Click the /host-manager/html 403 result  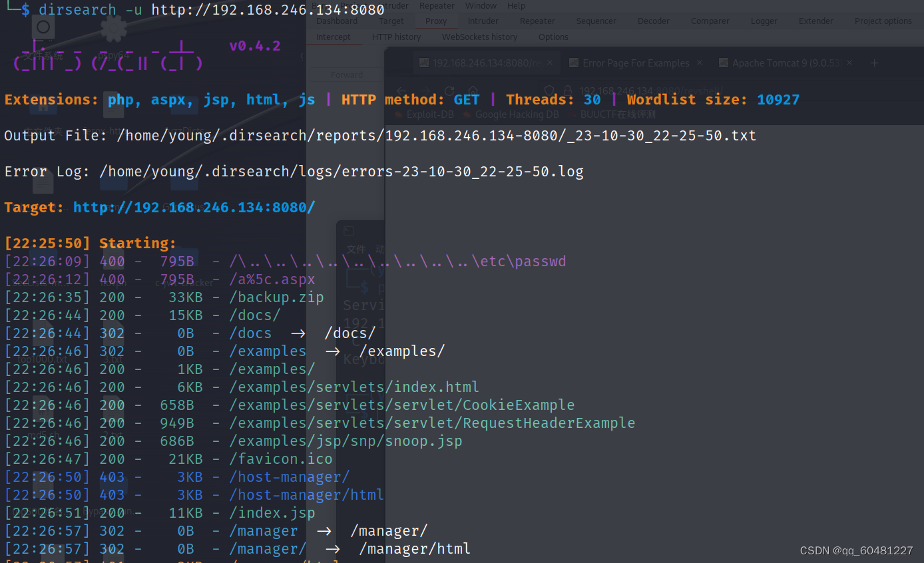(x=194, y=495)
